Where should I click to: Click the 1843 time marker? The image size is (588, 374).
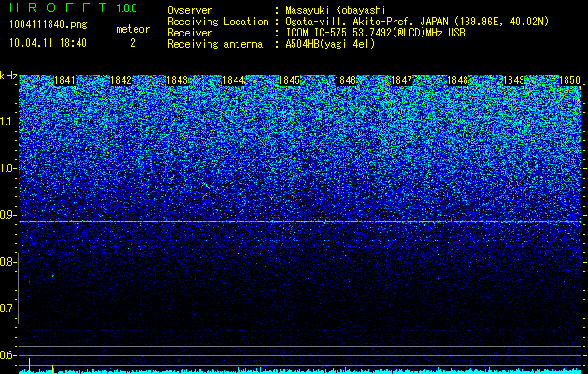177,80
